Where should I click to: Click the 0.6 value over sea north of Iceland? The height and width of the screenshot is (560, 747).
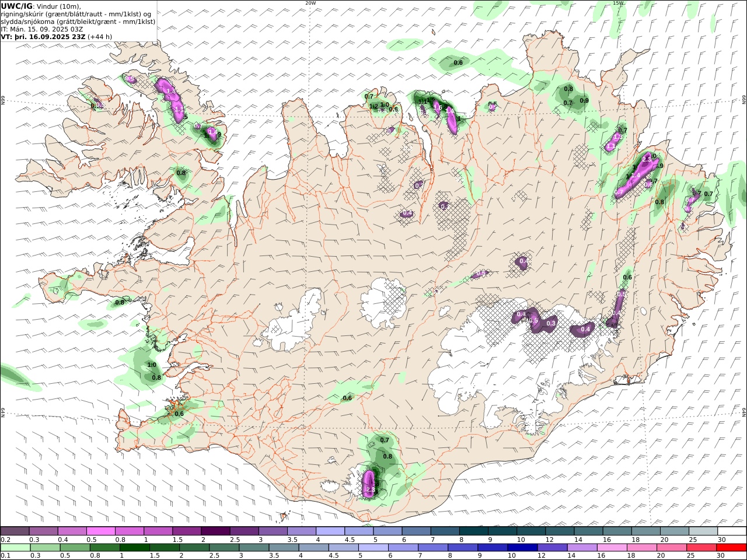click(458, 62)
